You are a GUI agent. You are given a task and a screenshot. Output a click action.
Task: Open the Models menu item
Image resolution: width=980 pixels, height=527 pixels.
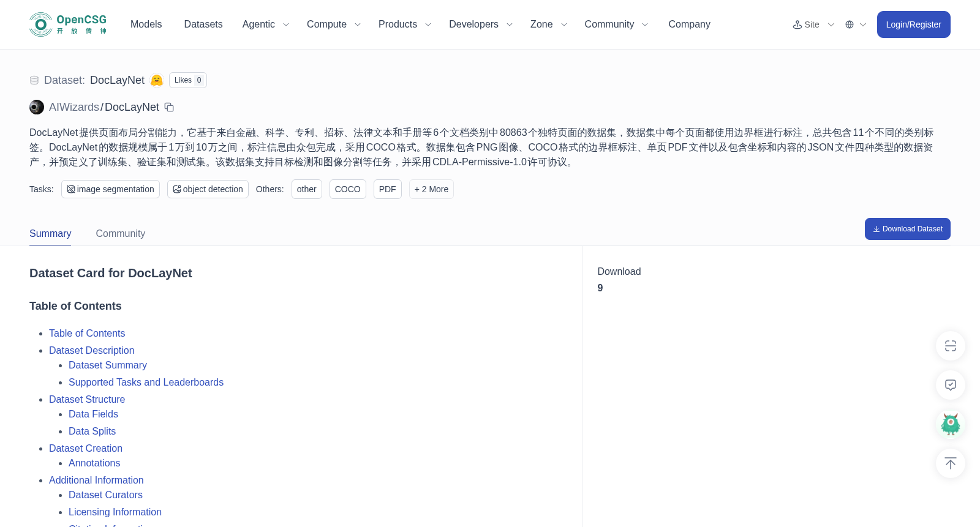tap(146, 24)
